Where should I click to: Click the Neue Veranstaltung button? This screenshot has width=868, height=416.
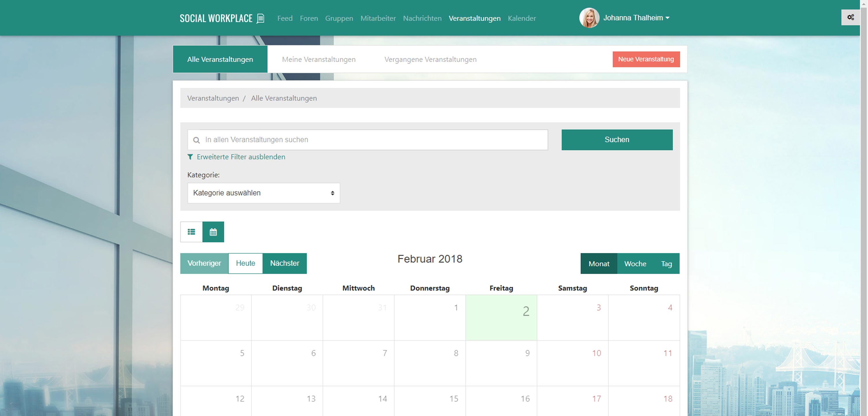tap(646, 59)
